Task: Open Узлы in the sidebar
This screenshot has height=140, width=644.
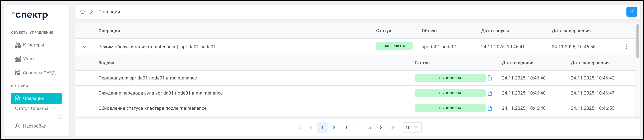Action: [29, 59]
